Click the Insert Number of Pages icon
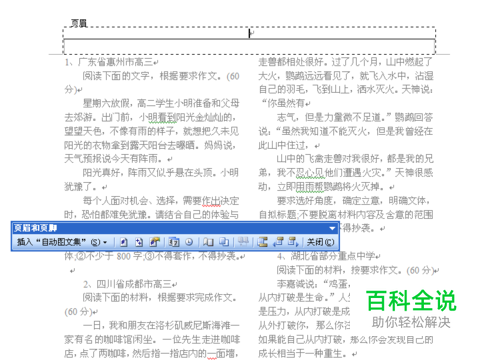 tap(139, 242)
